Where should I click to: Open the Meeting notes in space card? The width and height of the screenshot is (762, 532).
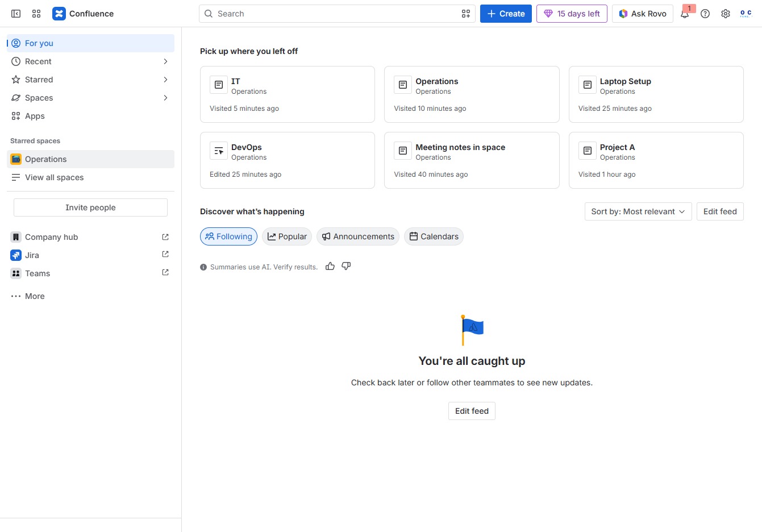472,160
